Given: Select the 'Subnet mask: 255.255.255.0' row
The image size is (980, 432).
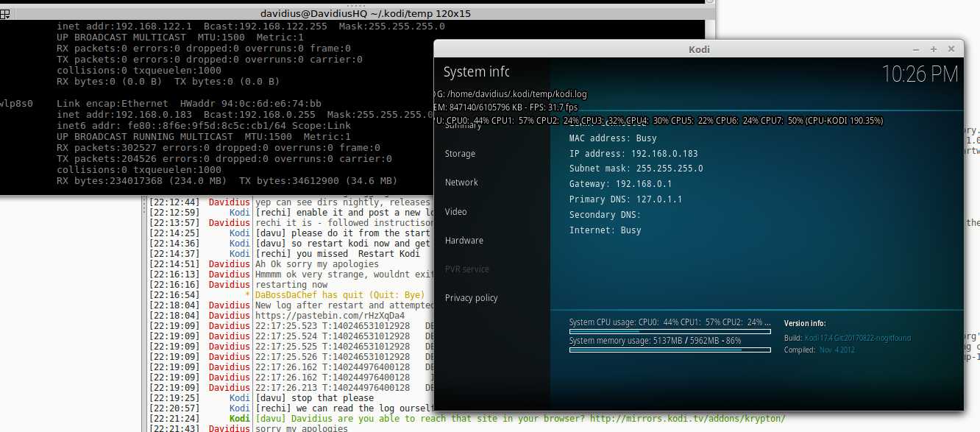Looking at the screenshot, I should coord(636,169).
